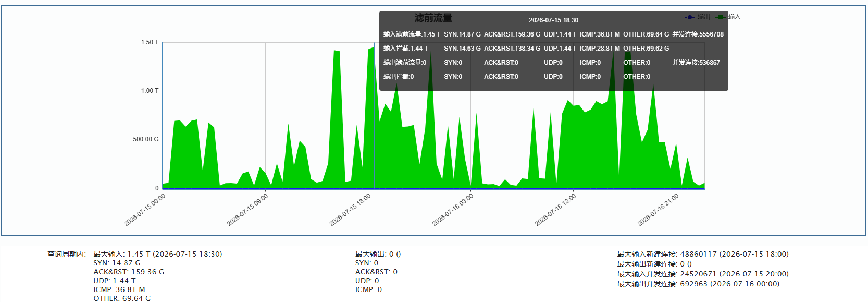
Task: Select tooltip value 输入拦截:1.44 T
Action: pyautogui.click(x=405, y=49)
